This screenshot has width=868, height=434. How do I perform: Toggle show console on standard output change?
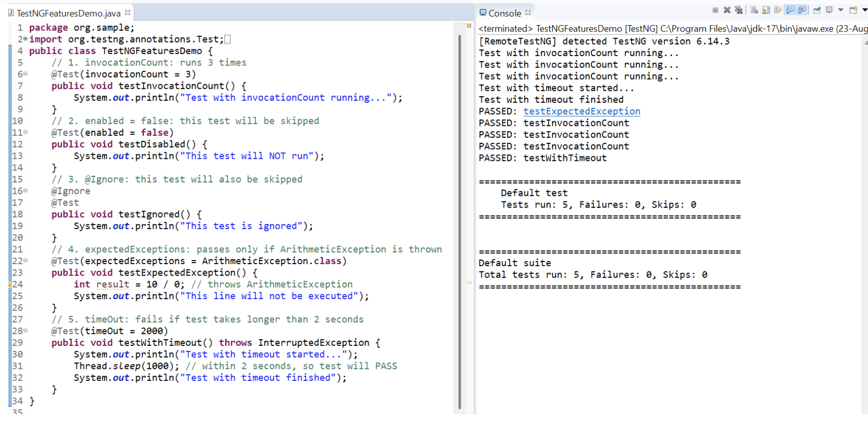[790, 10]
